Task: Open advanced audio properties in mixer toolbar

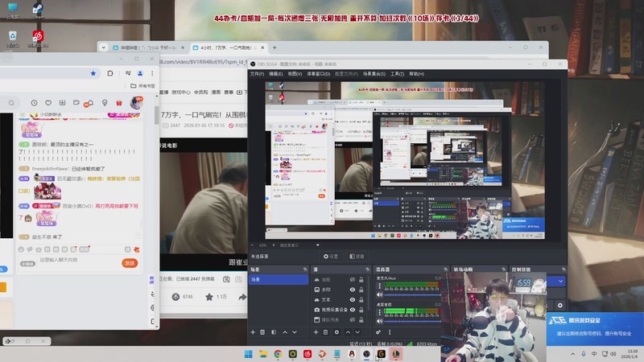Action: (378, 332)
